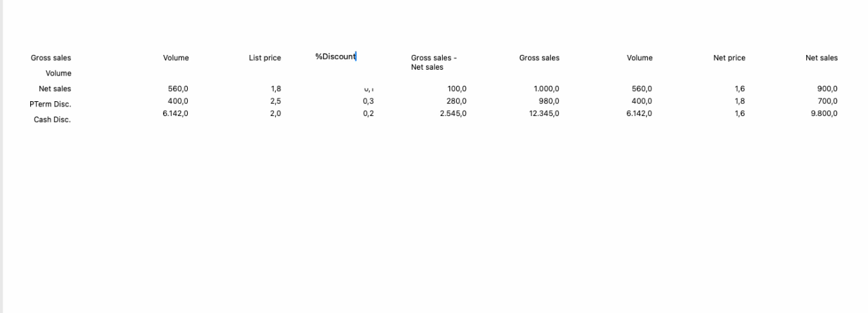
Task: Select the Net price column header
Action: [x=729, y=58]
